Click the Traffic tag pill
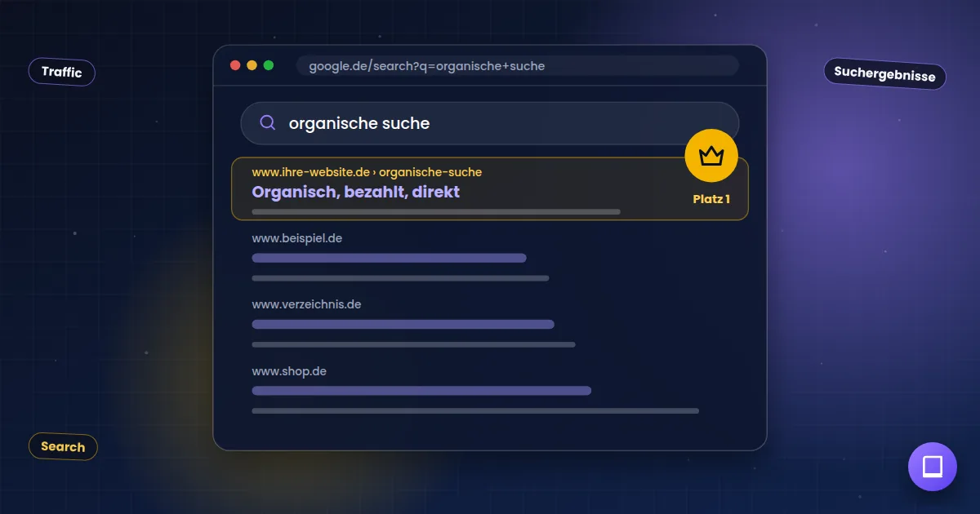 tap(62, 72)
